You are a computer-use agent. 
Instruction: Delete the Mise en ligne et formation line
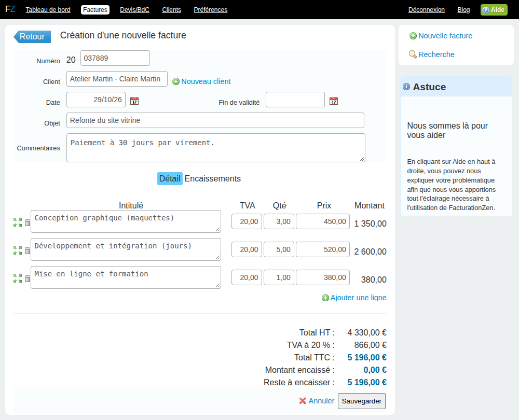(28, 278)
